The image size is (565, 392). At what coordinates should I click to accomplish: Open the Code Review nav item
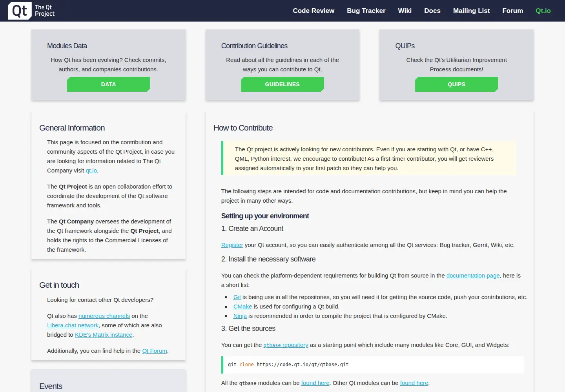coord(313,11)
